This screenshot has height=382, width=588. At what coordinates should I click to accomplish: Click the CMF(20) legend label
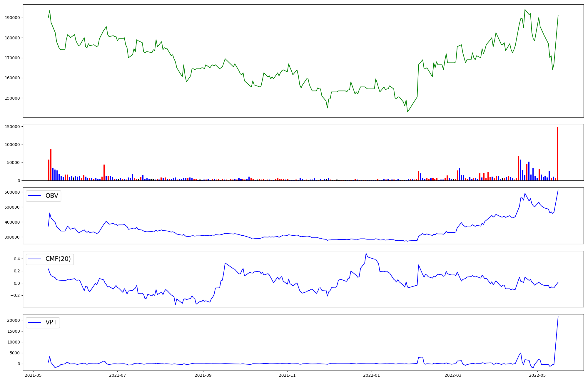tap(58, 259)
